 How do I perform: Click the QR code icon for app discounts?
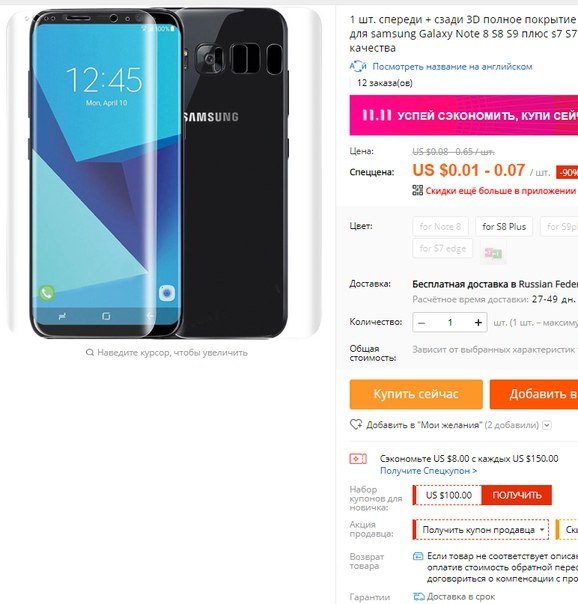(x=417, y=190)
